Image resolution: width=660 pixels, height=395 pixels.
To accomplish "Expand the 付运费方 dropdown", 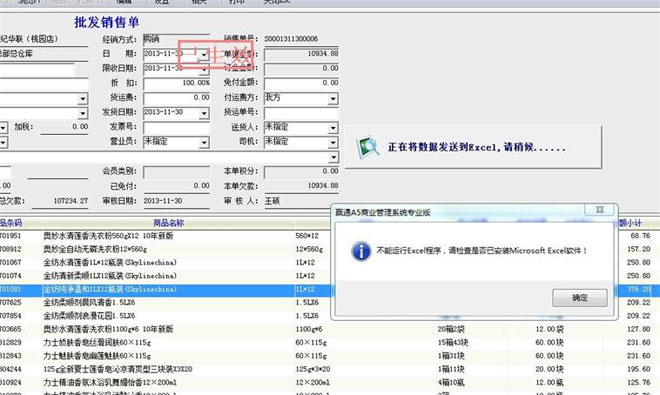I will point(333,99).
